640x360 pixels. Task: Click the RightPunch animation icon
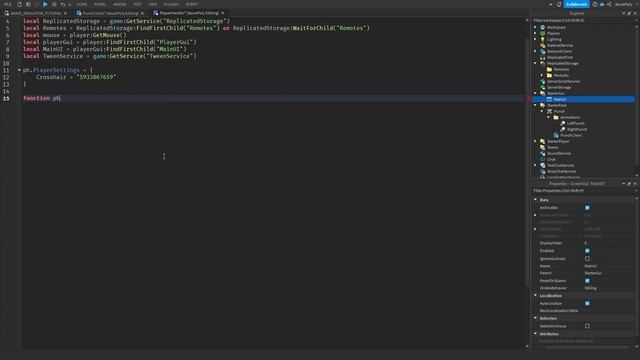562,129
